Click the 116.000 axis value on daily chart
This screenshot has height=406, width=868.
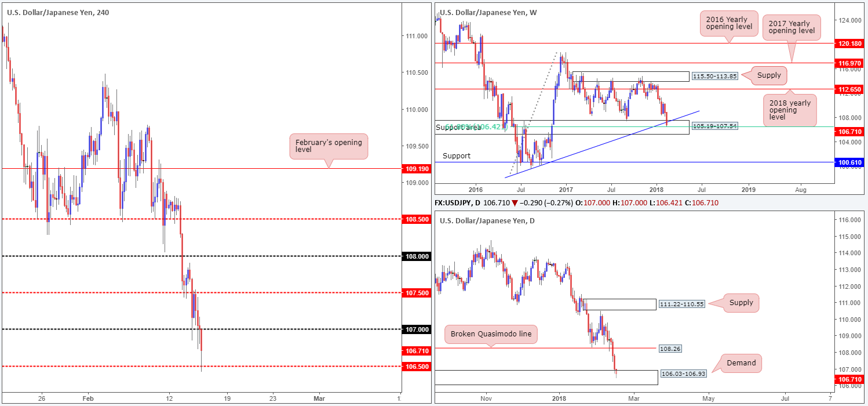click(849, 220)
